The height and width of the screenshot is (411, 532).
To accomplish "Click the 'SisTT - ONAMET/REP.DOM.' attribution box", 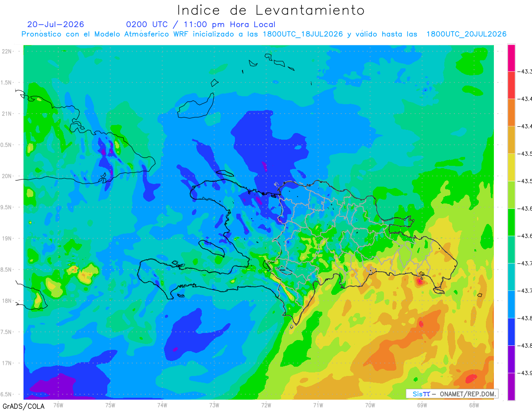I will [x=452, y=394].
